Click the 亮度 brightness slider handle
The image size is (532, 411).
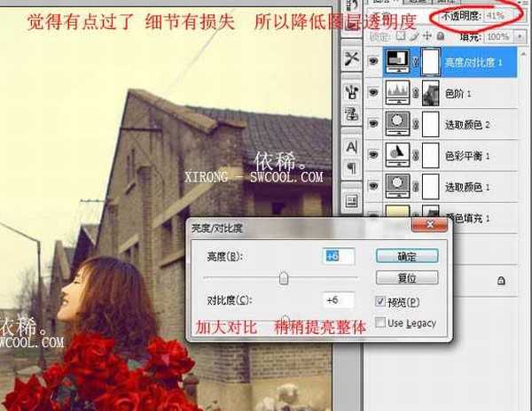pyautogui.click(x=284, y=278)
